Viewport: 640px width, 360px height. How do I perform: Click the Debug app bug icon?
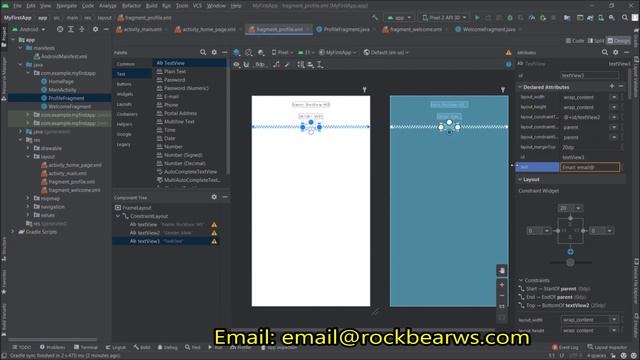click(510, 18)
